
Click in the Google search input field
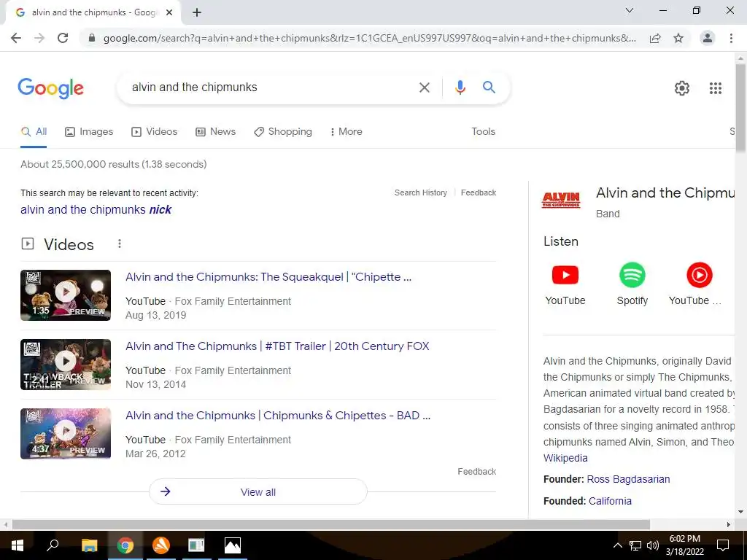[x=271, y=87]
